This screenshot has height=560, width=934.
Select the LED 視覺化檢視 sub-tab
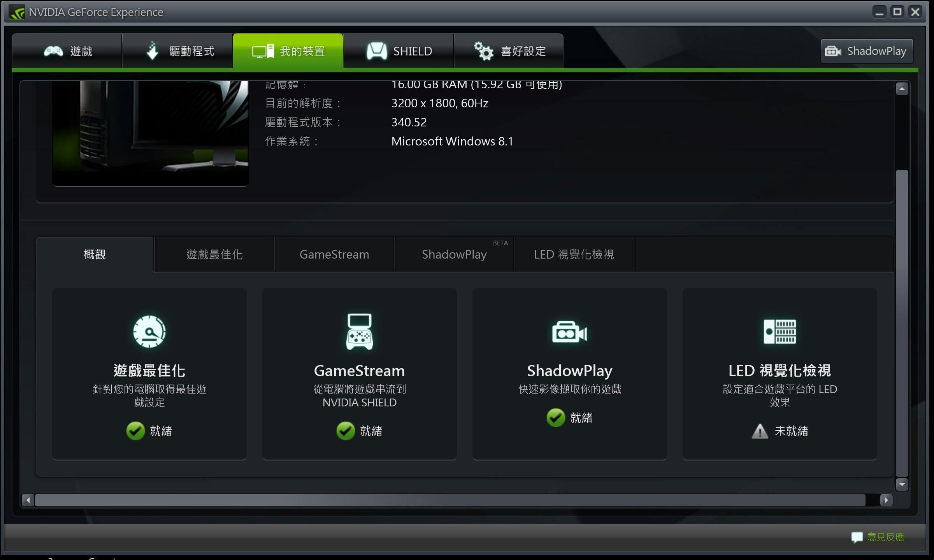(x=574, y=254)
